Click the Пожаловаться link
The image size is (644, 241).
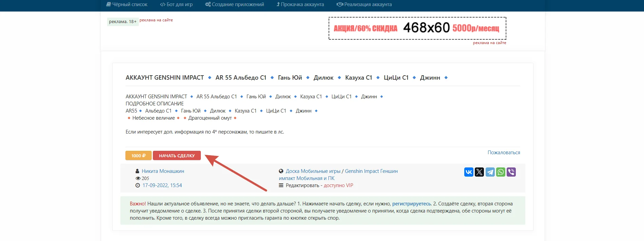tap(504, 153)
